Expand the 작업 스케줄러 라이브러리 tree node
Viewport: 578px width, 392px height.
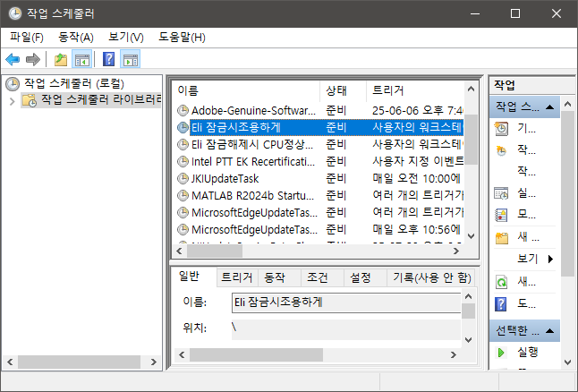[x=12, y=100]
